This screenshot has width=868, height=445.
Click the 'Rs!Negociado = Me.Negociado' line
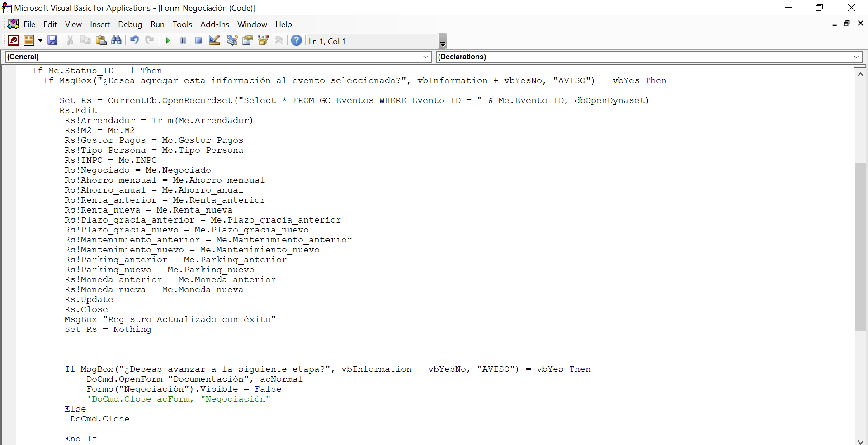tap(137, 170)
